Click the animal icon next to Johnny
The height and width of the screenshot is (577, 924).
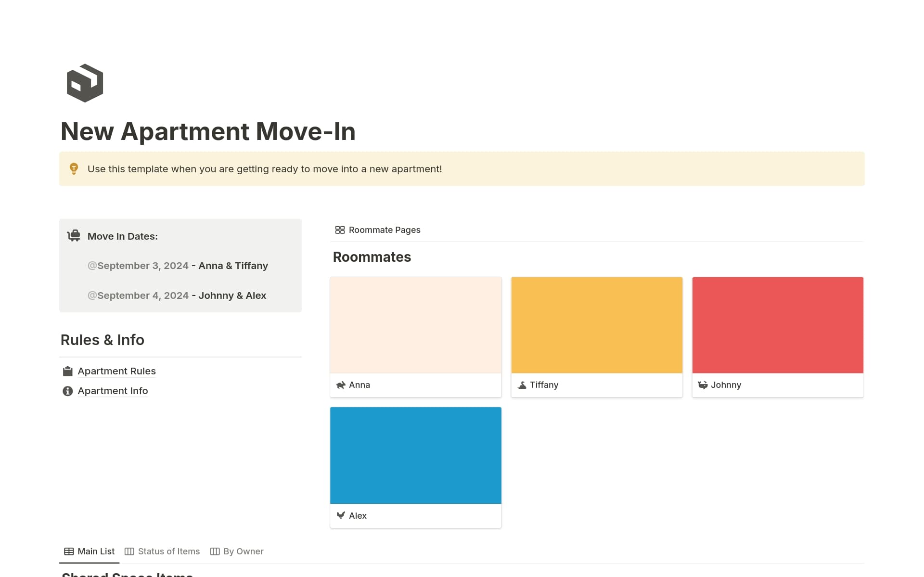(703, 385)
